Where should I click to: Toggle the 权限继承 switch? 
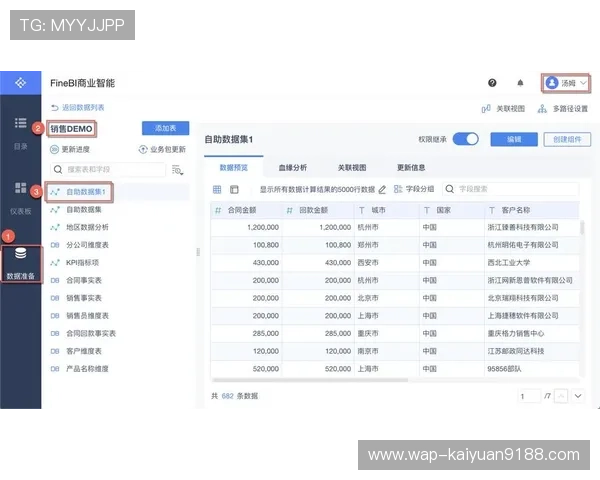(465, 139)
